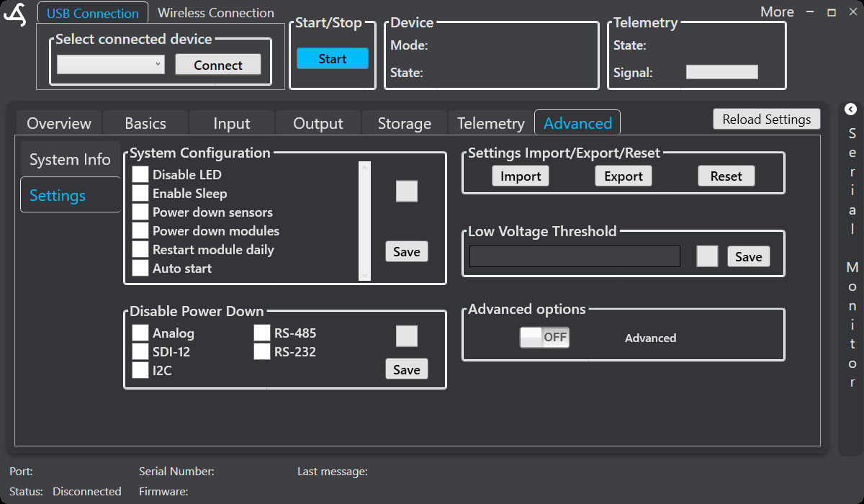This screenshot has height=504, width=864.
Task: Enable Power down sensors option
Action: tap(140, 212)
